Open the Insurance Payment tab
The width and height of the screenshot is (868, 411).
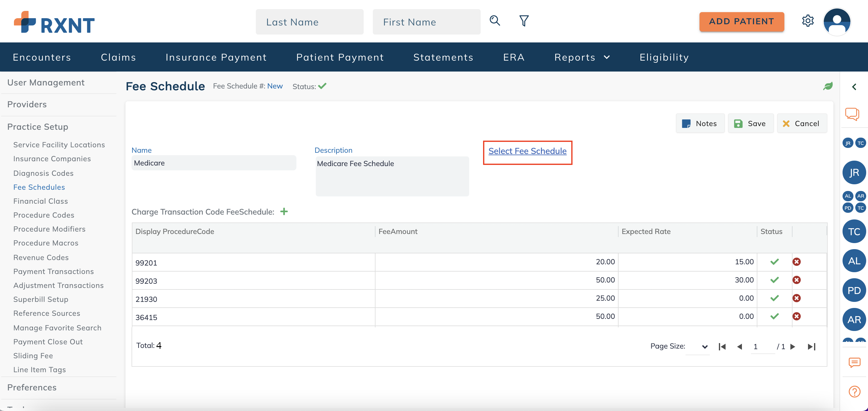click(216, 57)
